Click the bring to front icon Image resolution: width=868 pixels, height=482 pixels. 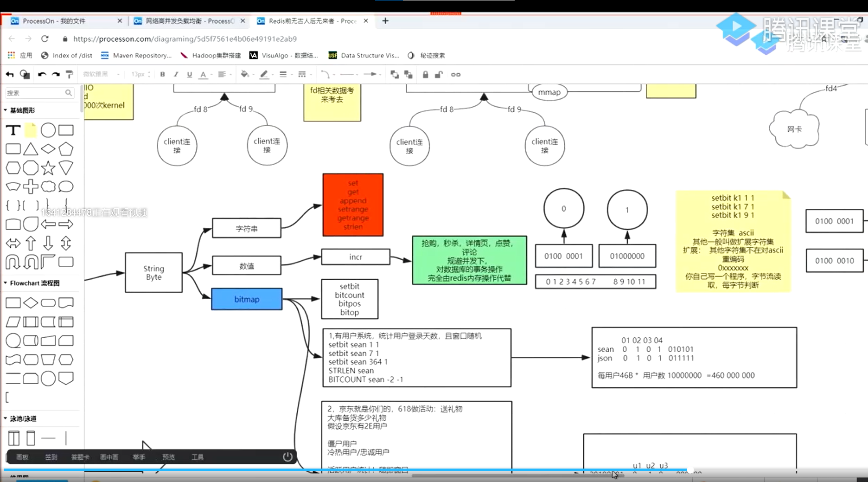395,74
